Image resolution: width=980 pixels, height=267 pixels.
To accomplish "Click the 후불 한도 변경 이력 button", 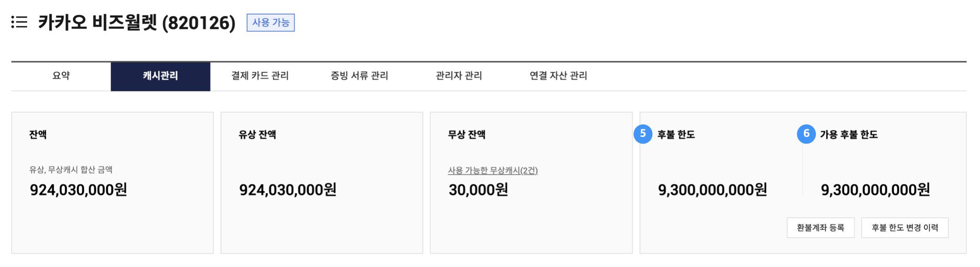I will coord(904,228).
